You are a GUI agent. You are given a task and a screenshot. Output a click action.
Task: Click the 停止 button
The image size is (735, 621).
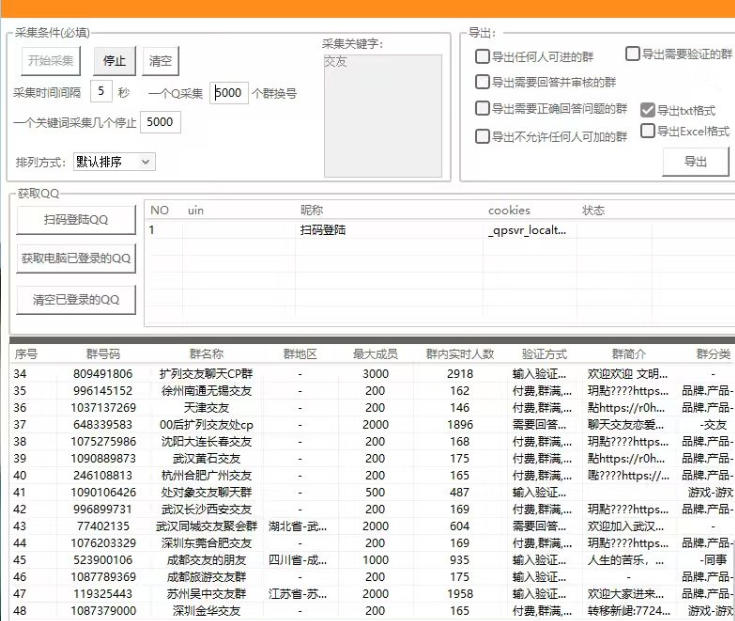pos(114,61)
